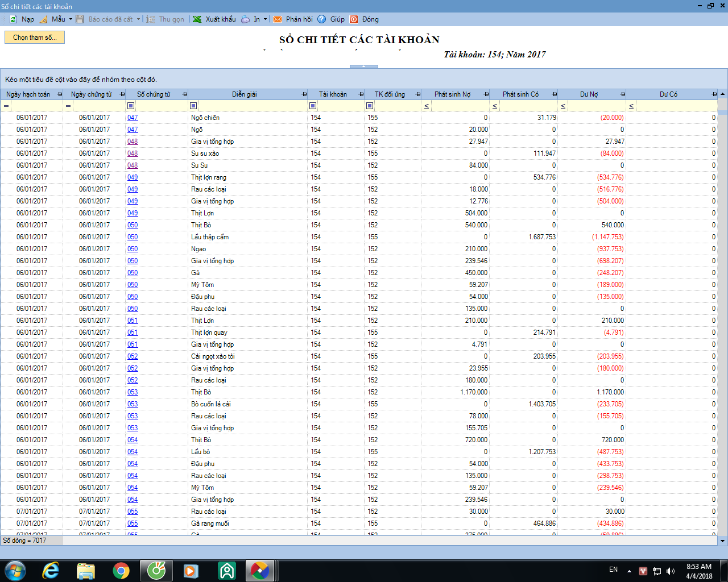Pin the Dư Nợ column

(x=622, y=94)
